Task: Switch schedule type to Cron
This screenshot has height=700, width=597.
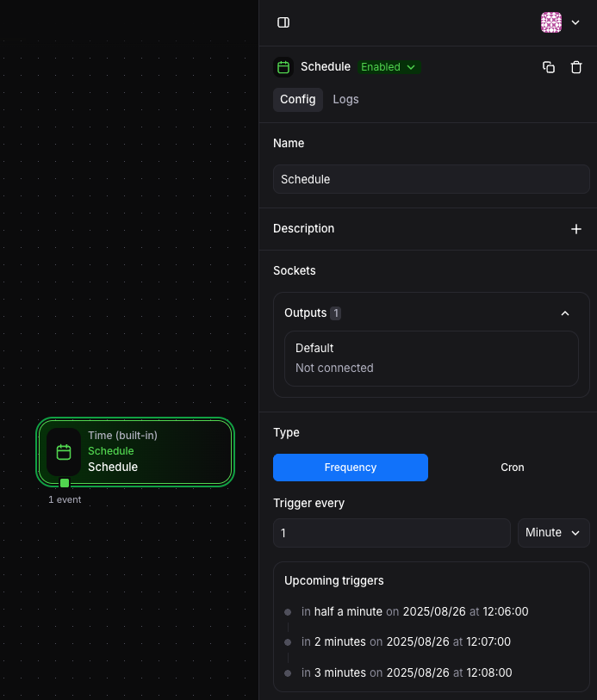Action: 512,468
